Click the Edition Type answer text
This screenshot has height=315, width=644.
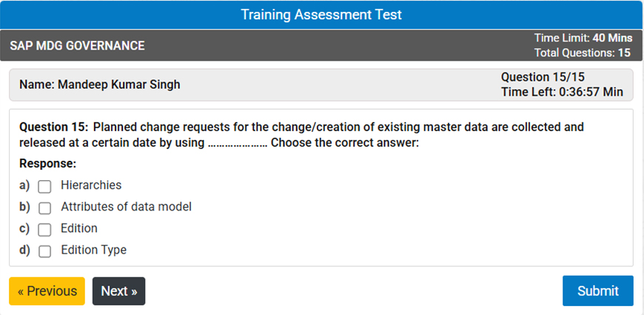(93, 250)
